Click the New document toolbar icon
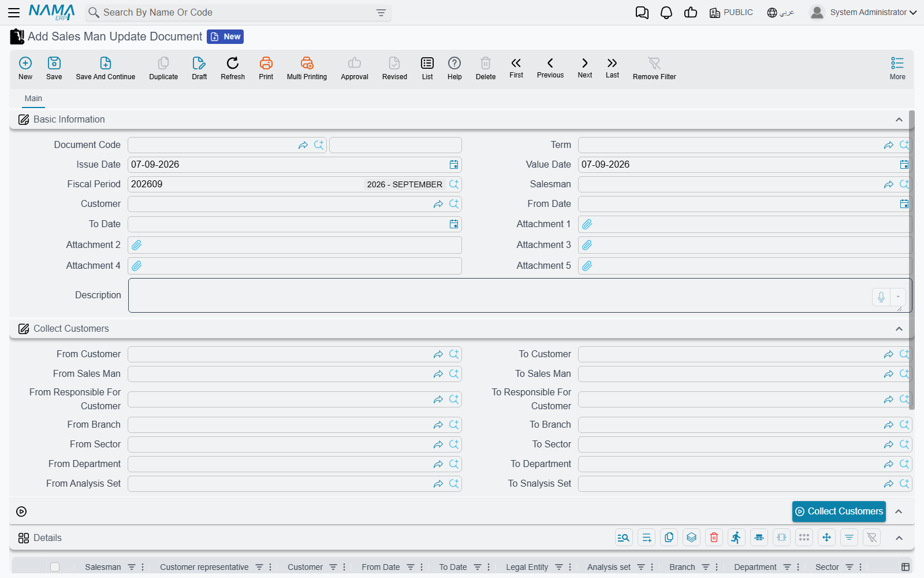Image resolution: width=924 pixels, height=578 pixels. pos(25,68)
